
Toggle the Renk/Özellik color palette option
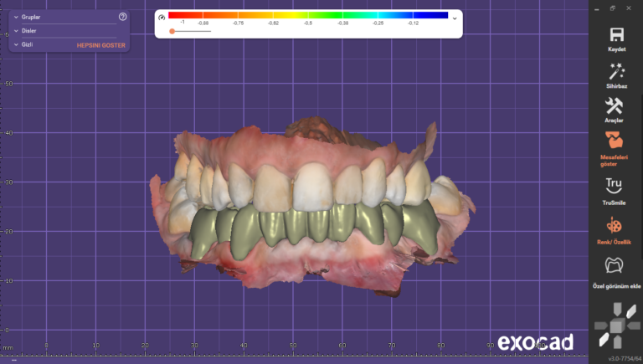[x=615, y=226]
